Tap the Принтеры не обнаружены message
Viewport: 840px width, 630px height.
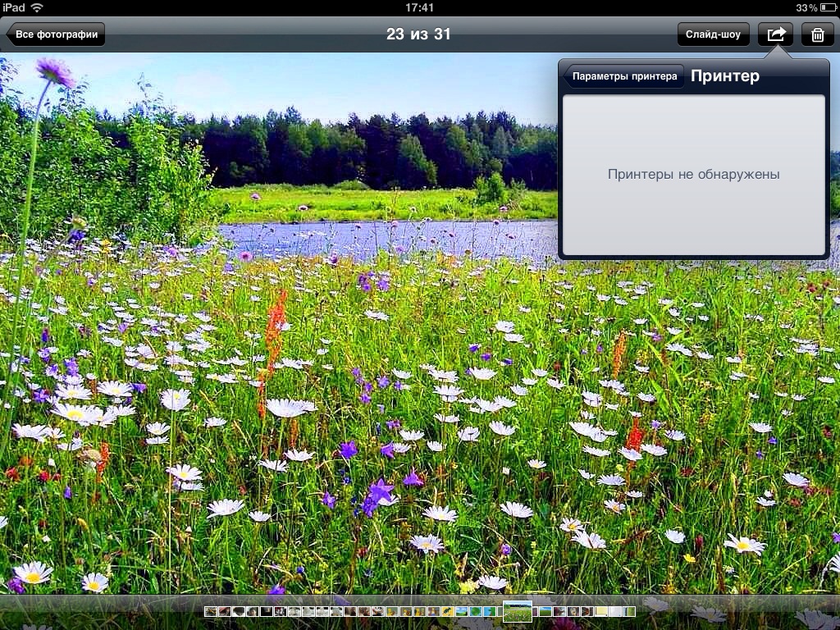(693, 174)
